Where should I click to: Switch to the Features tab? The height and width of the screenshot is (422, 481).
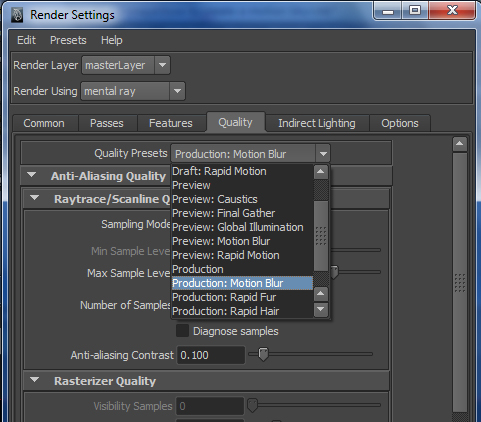click(x=171, y=123)
